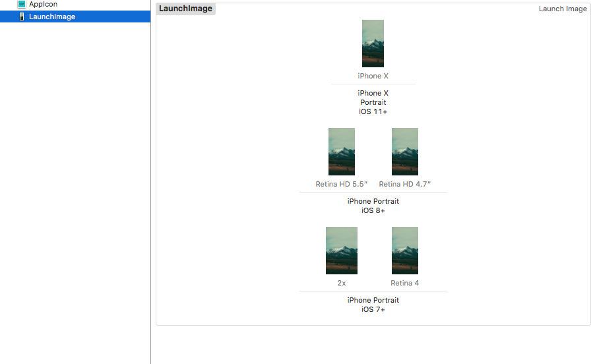Image resolution: width=593 pixels, height=364 pixels.
Task: Click the AppIcon asset icon in sidebar
Action: point(22,4)
